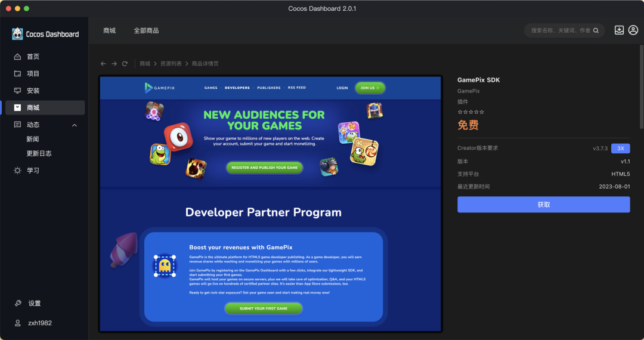The height and width of the screenshot is (340, 644).
Task: Click REGISTER AND PUBLISH YOUR GAME button
Action: (265, 168)
